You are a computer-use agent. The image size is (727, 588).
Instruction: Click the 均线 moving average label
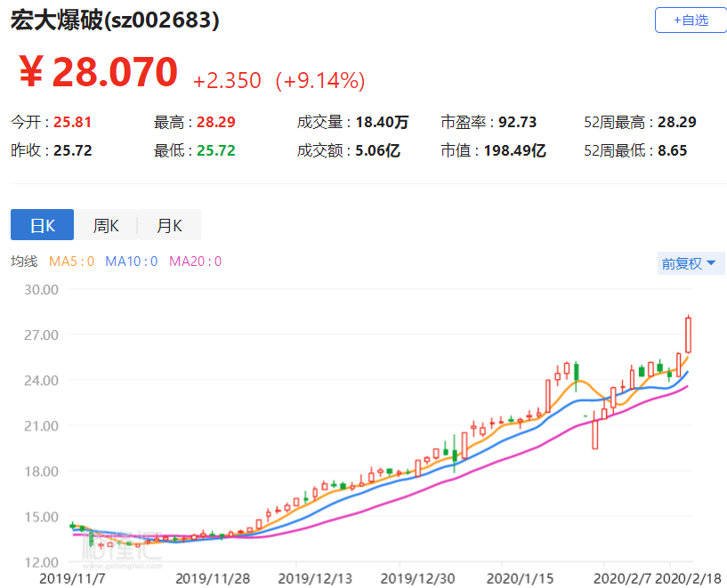coord(24,262)
